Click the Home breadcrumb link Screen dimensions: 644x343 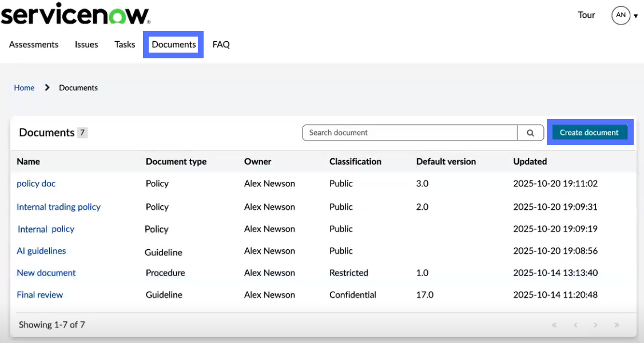[24, 88]
